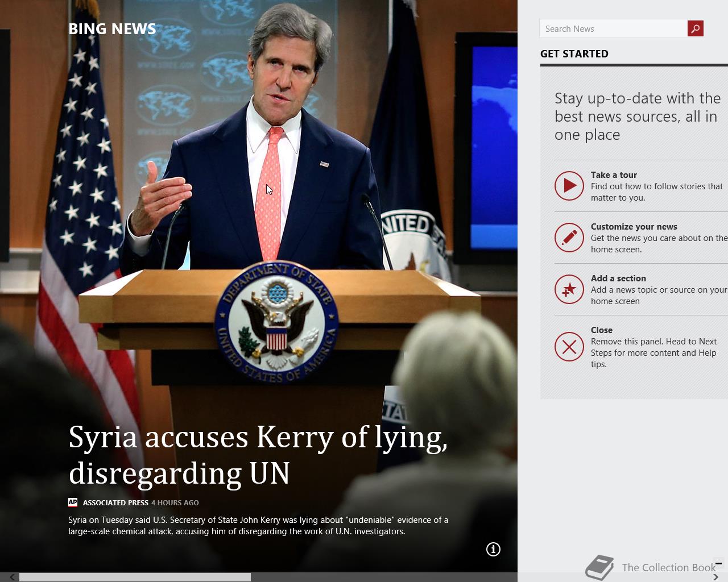The width and height of the screenshot is (728, 582).
Task: Click the zoom-out minus button at corner
Action: coord(718,563)
